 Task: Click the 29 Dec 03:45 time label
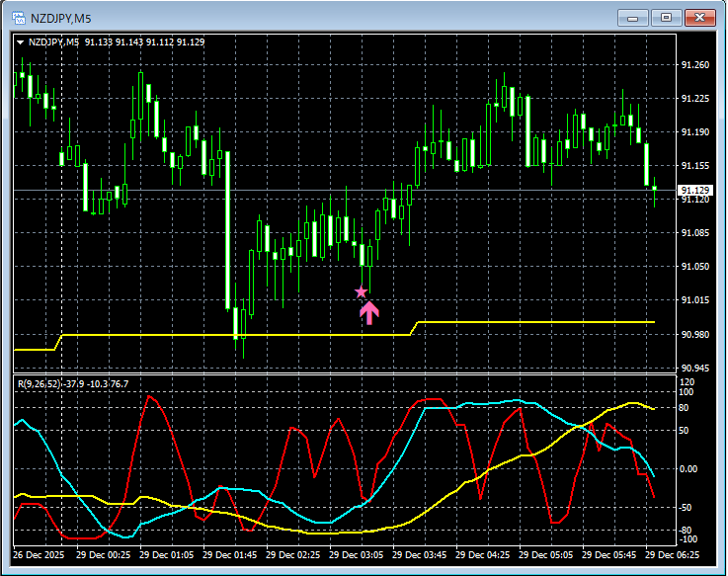coord(419,555)
